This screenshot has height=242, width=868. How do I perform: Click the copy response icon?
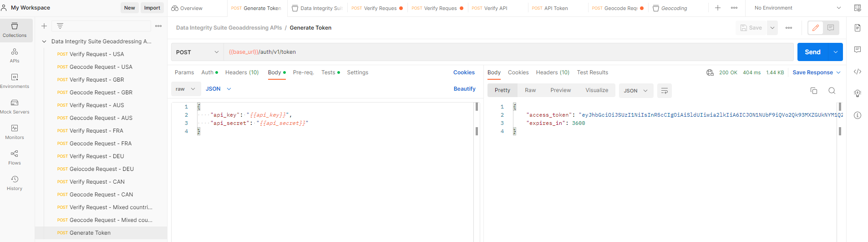(814, 91)
